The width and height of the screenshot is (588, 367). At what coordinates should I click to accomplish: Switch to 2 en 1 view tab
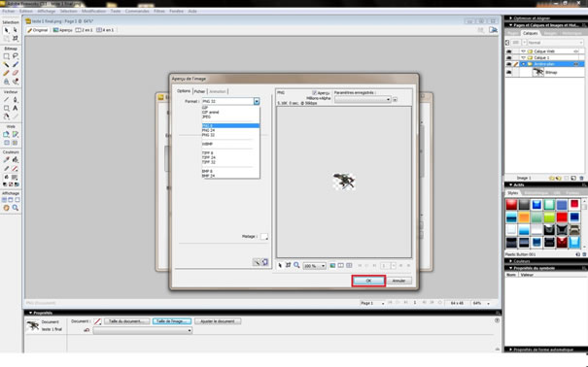tap(84, 30)
